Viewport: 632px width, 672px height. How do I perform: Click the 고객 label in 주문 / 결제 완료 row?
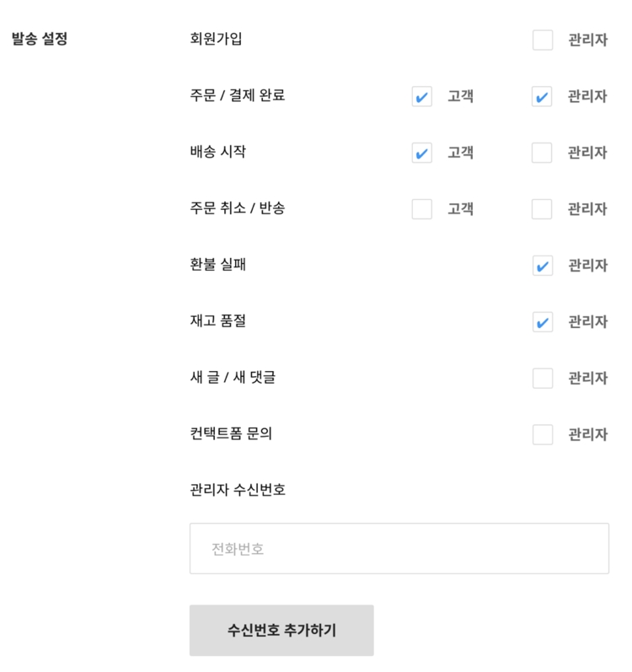pos(460,96)
